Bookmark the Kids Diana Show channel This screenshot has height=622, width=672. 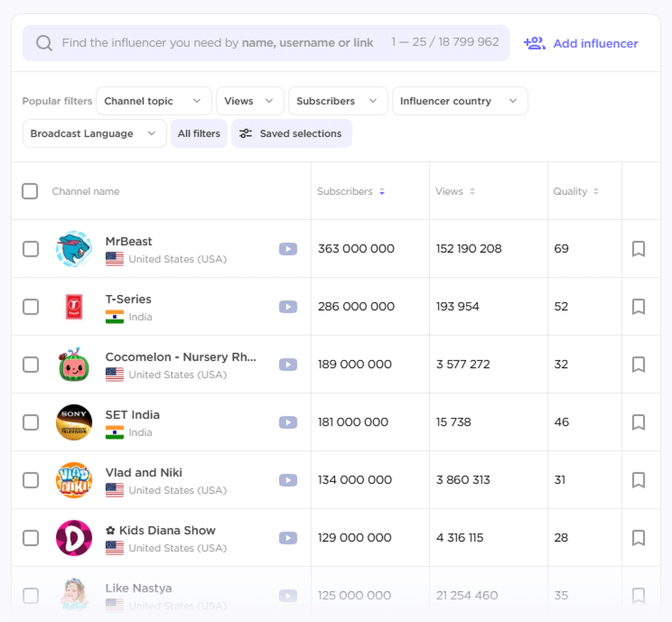pyautogui.click(x=638, y=538)
